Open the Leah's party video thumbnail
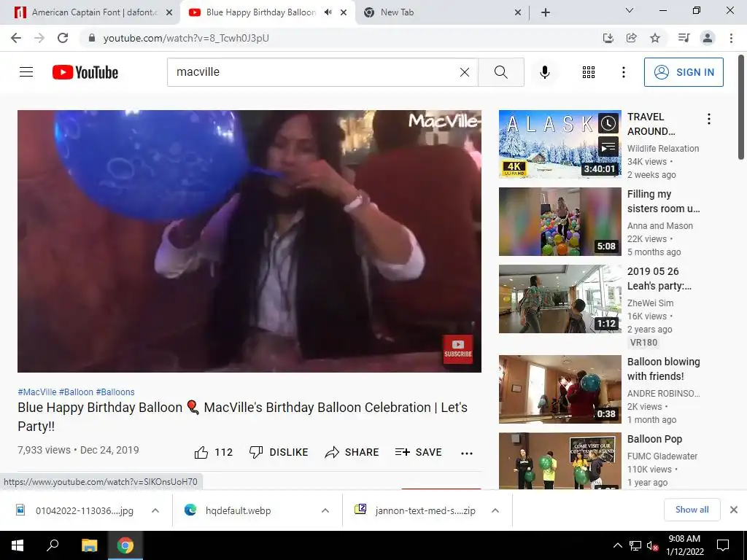Image resolution: width=747 pixels, height=560 pixels. click(560, 299)
